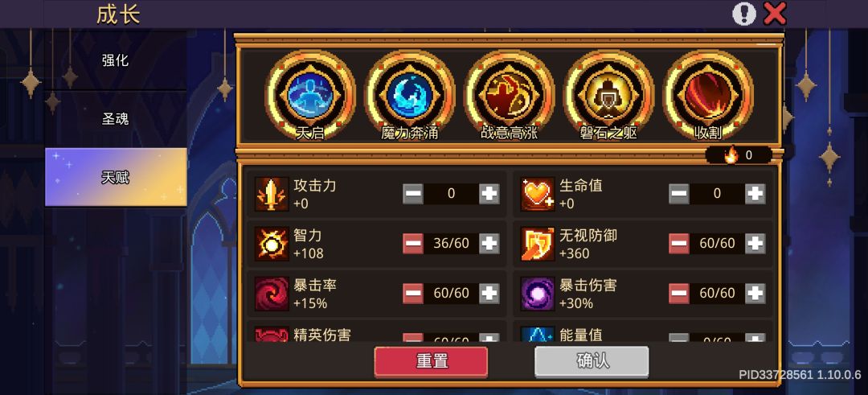Tap the 收割 talent icon
This screenshot has height=395, width=868.
[x=709, y=93]
